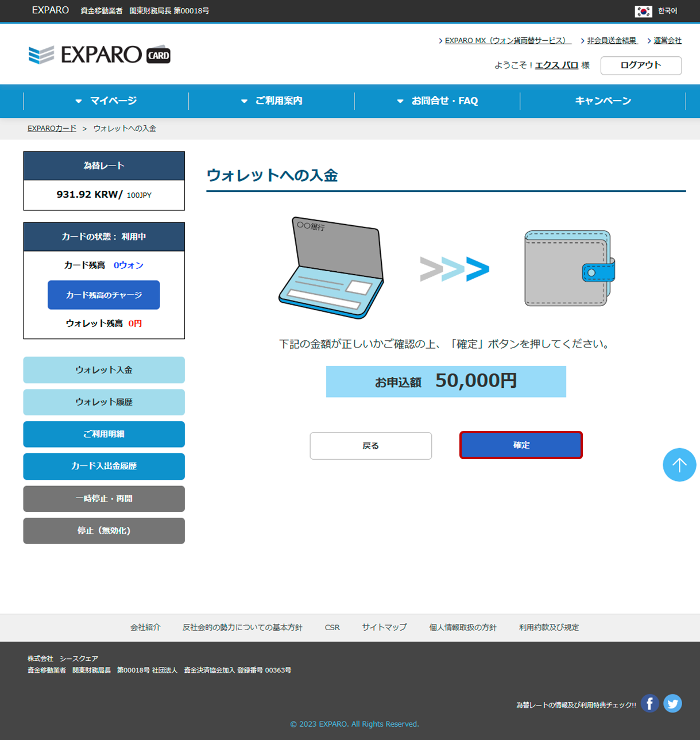Click the EXPARO CARD logo
The image size is (700, 740).
tap(99, 55)
